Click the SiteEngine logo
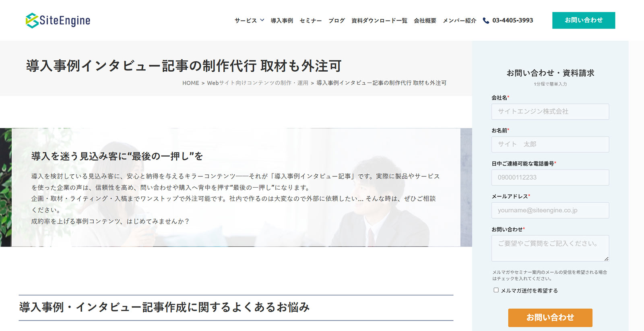Screen dimensions: 644x331 [58, 20]
